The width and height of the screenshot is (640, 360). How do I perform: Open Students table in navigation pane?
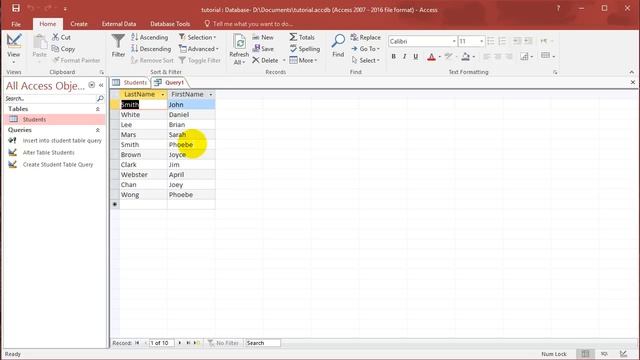[x=55, y=120]
